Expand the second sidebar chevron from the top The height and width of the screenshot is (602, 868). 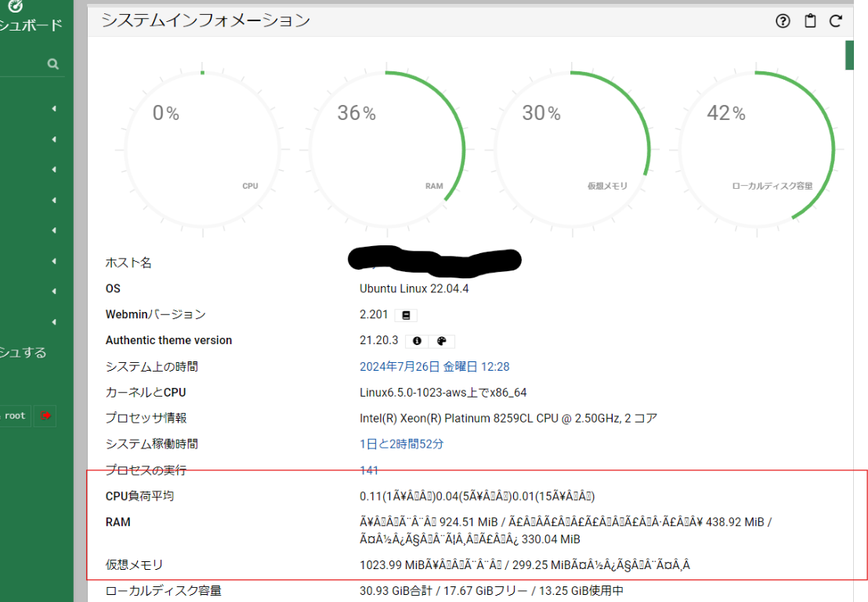pyautogui.click(x=54, y=140)
